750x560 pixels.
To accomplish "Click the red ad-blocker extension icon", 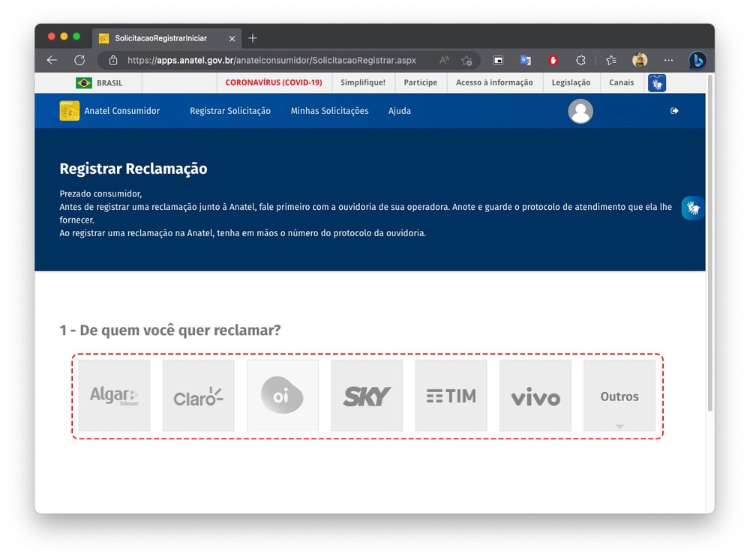I will [553, 60].
